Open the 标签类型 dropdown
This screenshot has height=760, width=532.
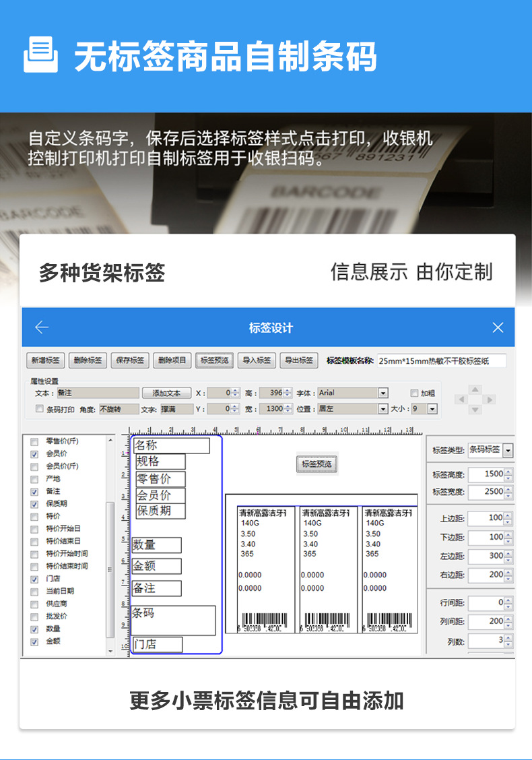507,450
